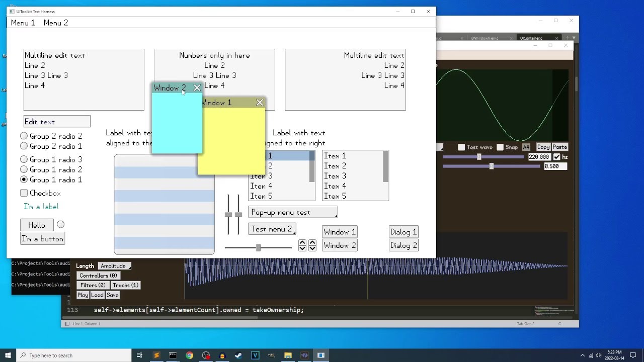Click the I'm a button button
The width and height of the screenshot is (644, 362).
click(x=43, y=239)
